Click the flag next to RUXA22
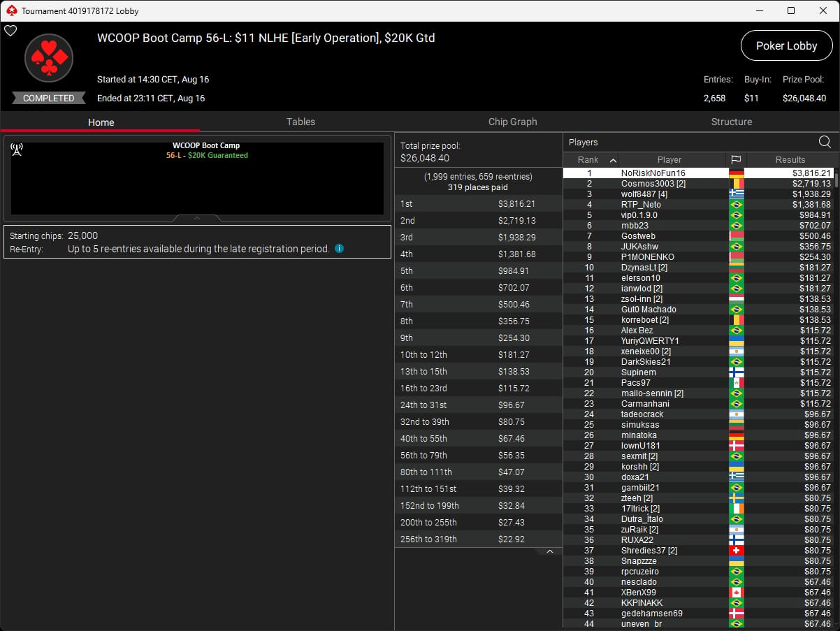Image resolution: width=840 pixels, height=631 pixels. pos(736,539)
